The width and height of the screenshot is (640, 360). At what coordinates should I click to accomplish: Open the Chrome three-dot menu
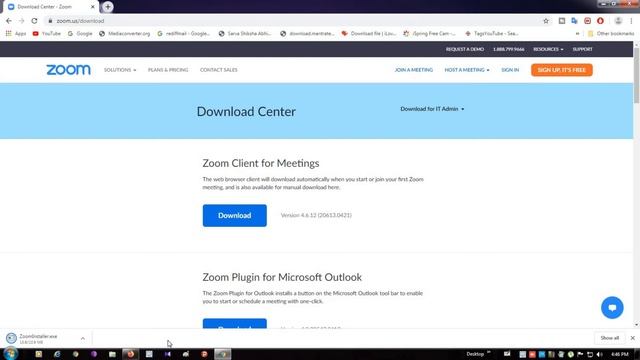(x=631, y=21)
